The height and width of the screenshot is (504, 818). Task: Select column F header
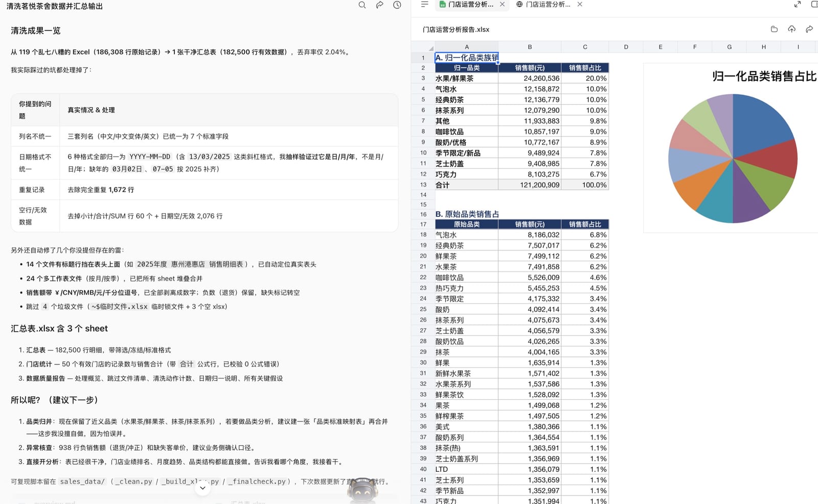tap(695, 47)
